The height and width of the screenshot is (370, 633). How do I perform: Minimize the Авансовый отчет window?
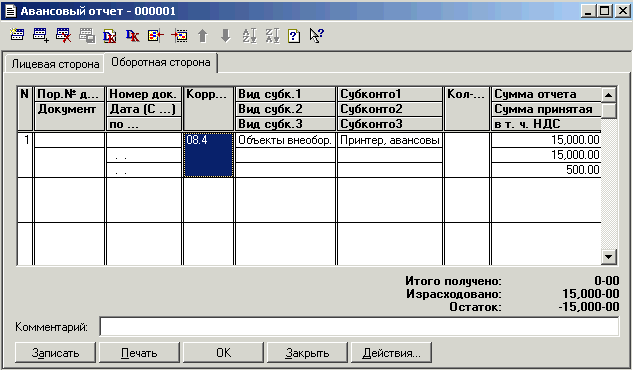point(589,11)
